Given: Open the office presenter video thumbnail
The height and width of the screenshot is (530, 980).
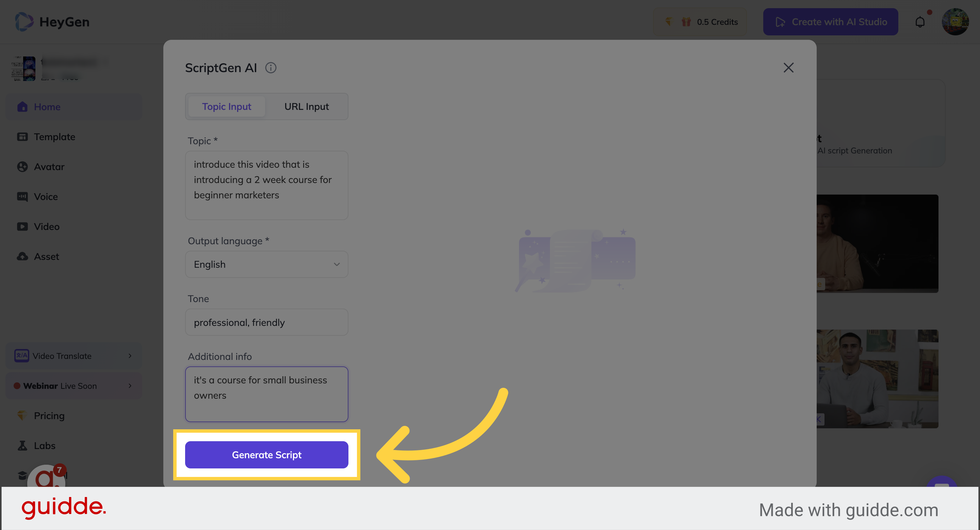Looking at the screenshot, I should pyautogui.click(x=877, y=379).
